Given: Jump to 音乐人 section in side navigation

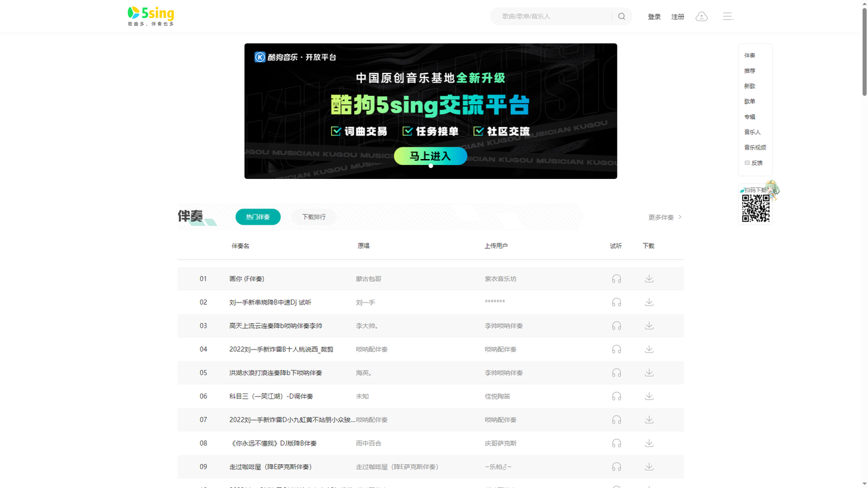Looking at the screenshot, I should [752, 132].
